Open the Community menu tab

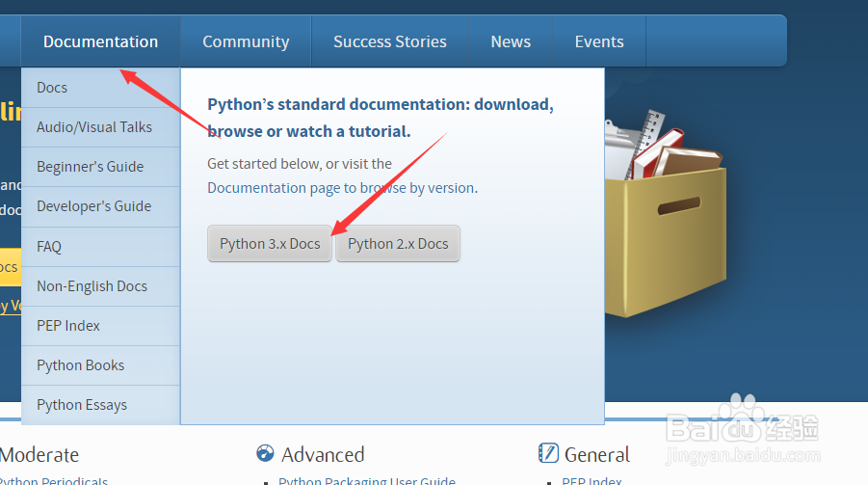tap(246, 41)
